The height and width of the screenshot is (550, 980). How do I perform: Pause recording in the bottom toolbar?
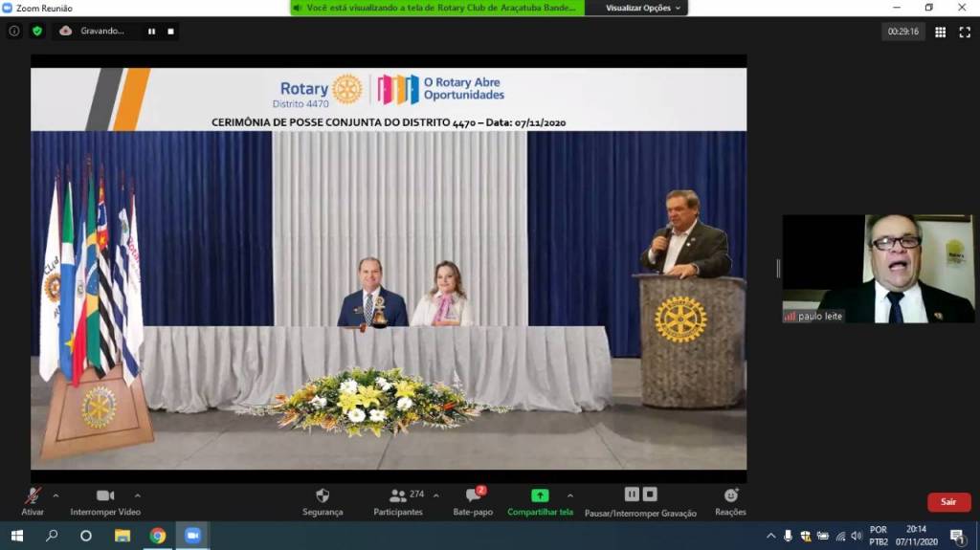[x=632, y=495]
